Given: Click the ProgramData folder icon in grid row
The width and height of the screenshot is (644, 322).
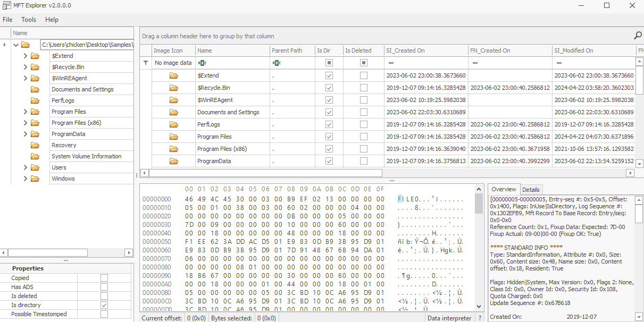Looking at the screenshot, I should point(174,161).
